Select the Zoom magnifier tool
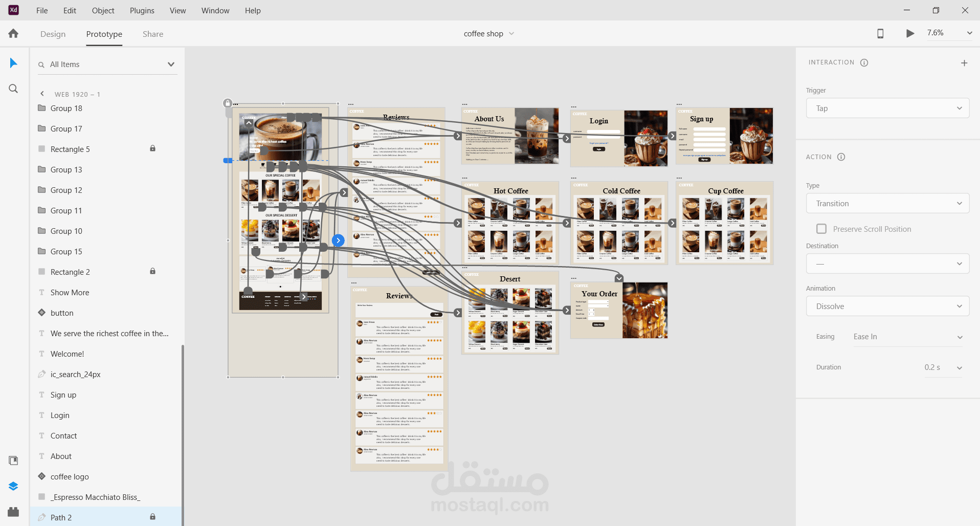 click(13, 89)
